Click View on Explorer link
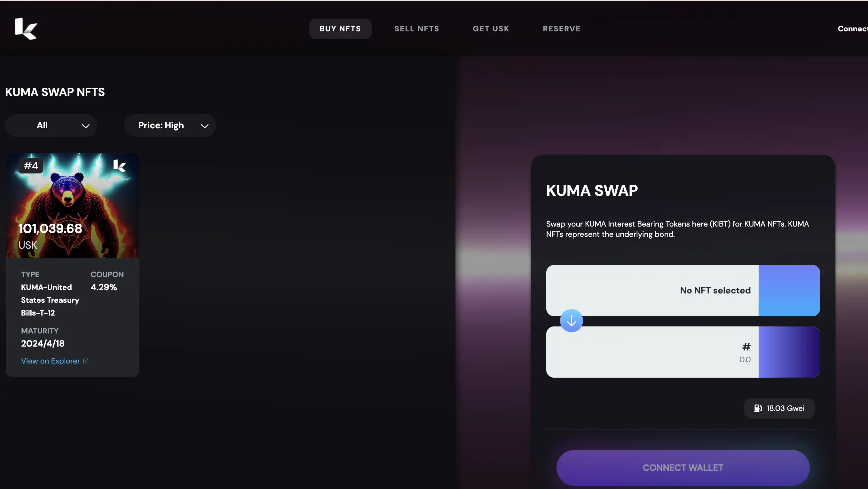The width and height of the screenshot is (868, 489). coord(54,361)
